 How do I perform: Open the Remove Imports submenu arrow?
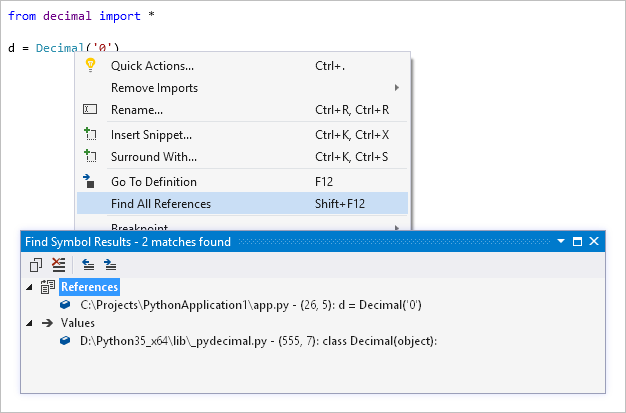coord(397,88)
